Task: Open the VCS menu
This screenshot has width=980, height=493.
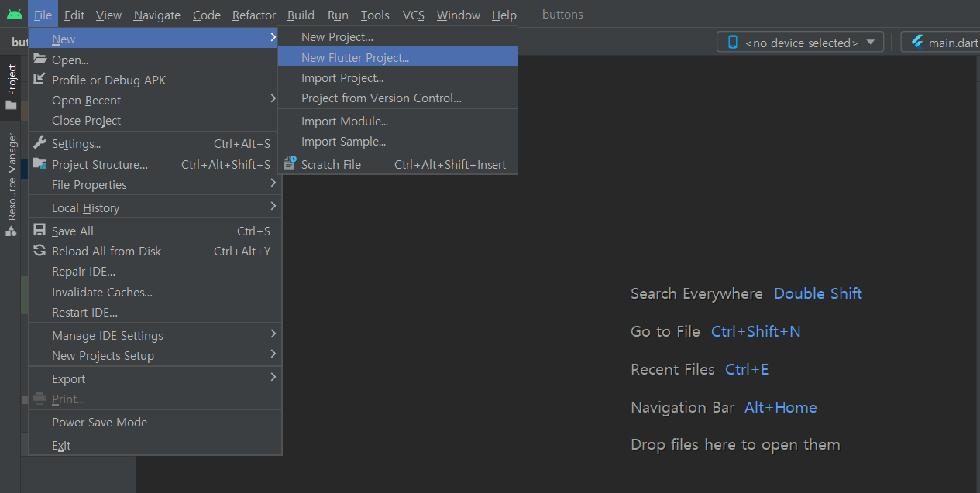Action: pyautogui.click(x=414, y=15)
